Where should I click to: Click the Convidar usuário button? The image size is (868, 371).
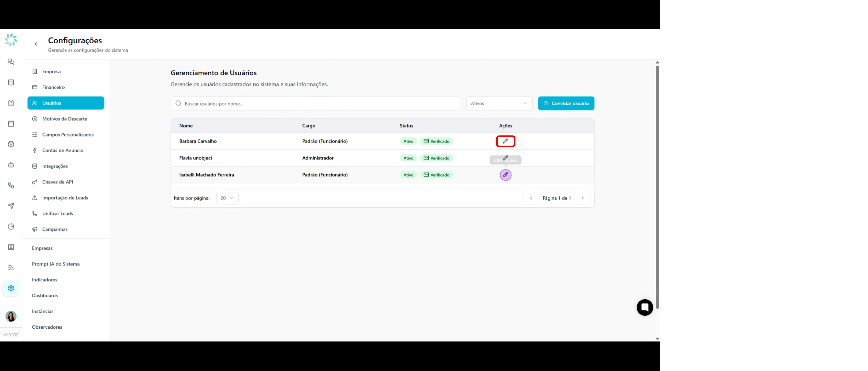click(566, 103)
